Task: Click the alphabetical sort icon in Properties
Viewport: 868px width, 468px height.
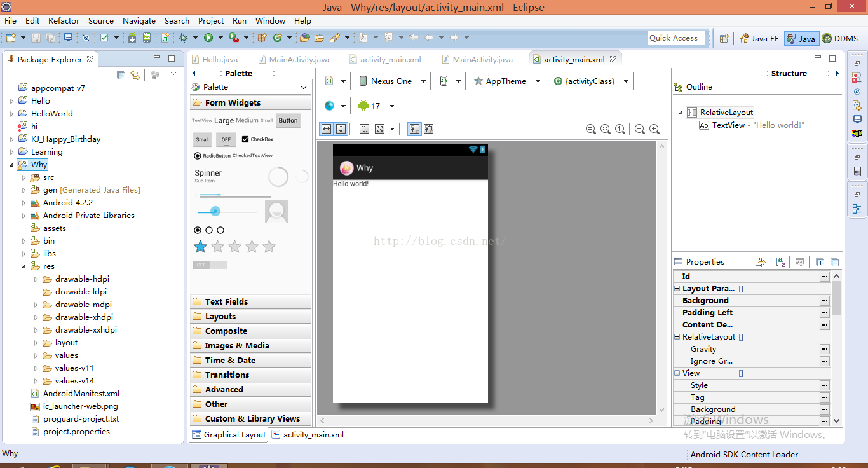Action: [781, 262]
